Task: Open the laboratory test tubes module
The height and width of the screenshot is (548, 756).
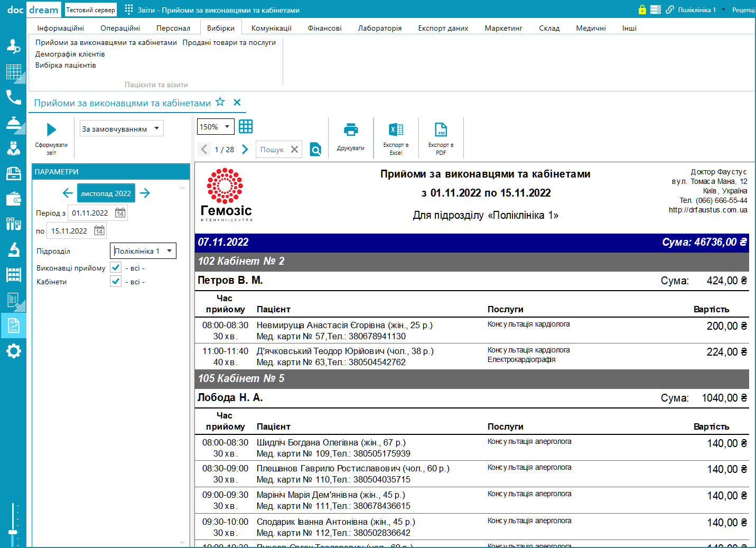Action: (13, 224)
